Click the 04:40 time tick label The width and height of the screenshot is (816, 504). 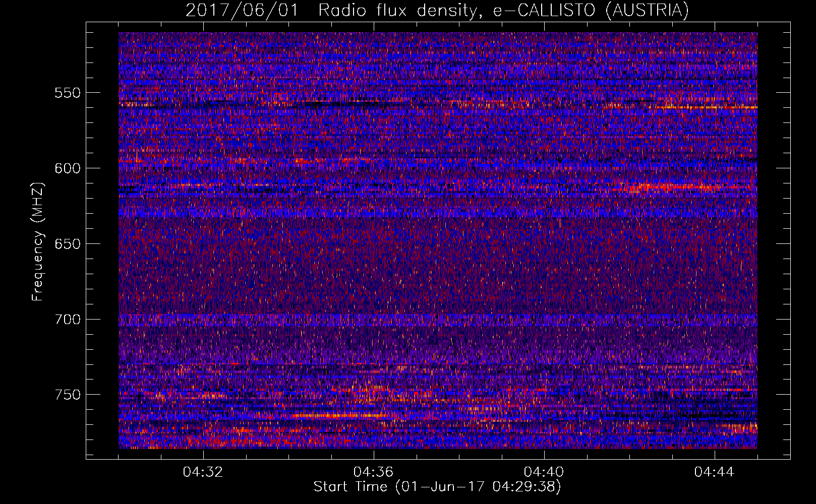click(x=544, y=472)
